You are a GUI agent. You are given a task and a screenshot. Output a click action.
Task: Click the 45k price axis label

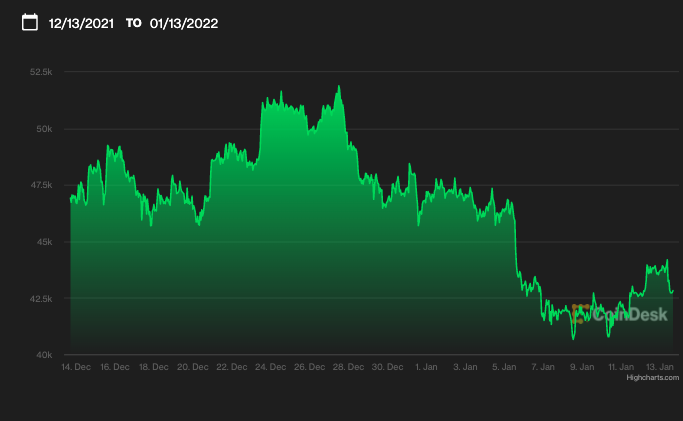pos(44,242)
